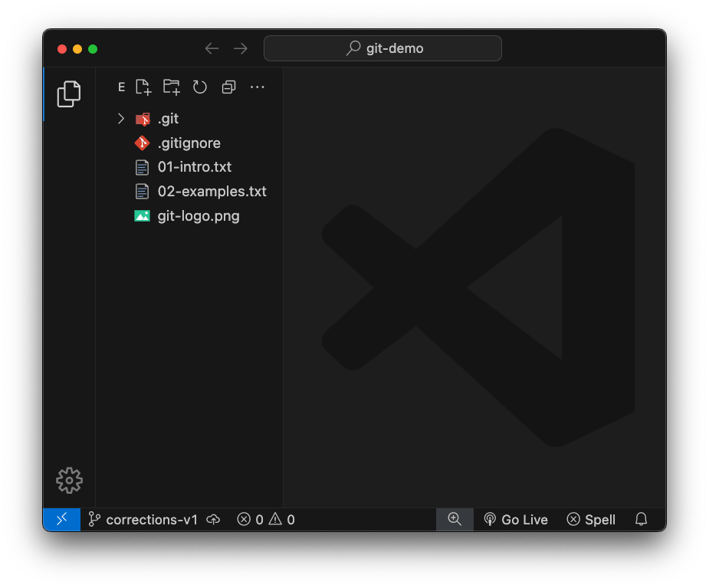Open the .gitignore file
The image size is (709, 588).
(189, 143)
